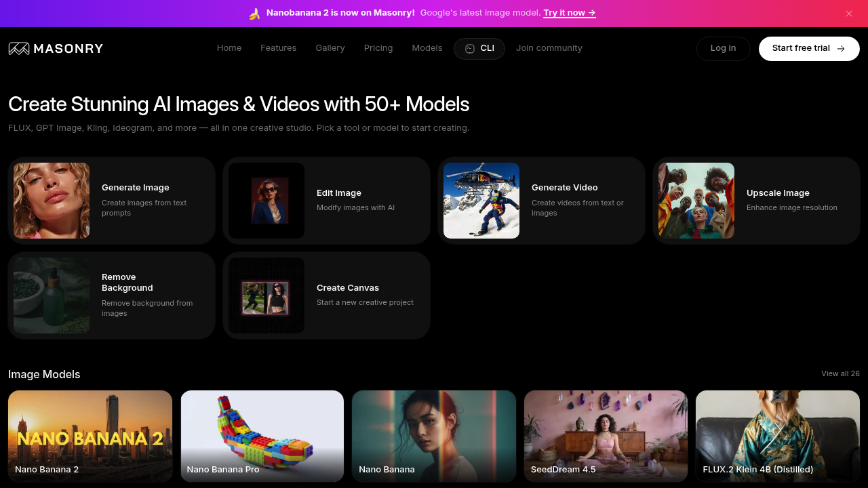Screen dimensions: 868x488
Task: Dismiss the Nanobanana 2 announcement banner
Action: point(848,13)
